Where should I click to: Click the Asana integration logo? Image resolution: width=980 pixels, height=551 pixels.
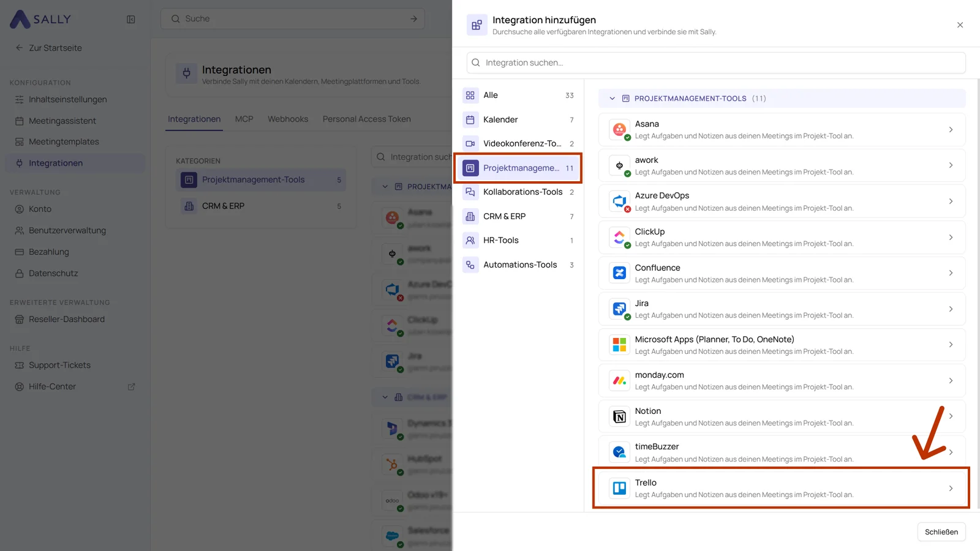619,129
